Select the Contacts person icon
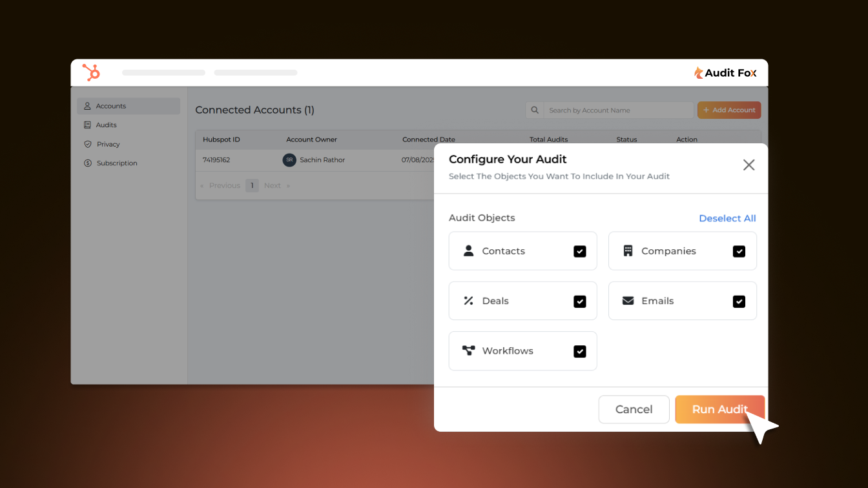The width and height of the screenshot is (868, 488). point(468,250)
